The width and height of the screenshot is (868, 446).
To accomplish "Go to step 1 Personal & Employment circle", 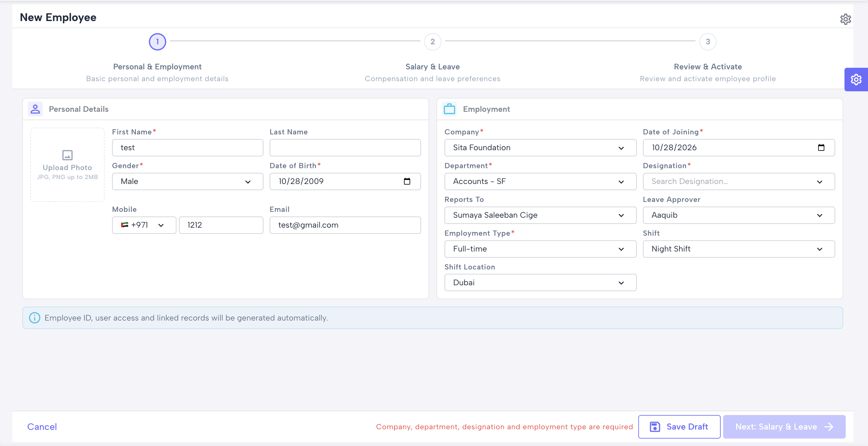I will point(157,42).
